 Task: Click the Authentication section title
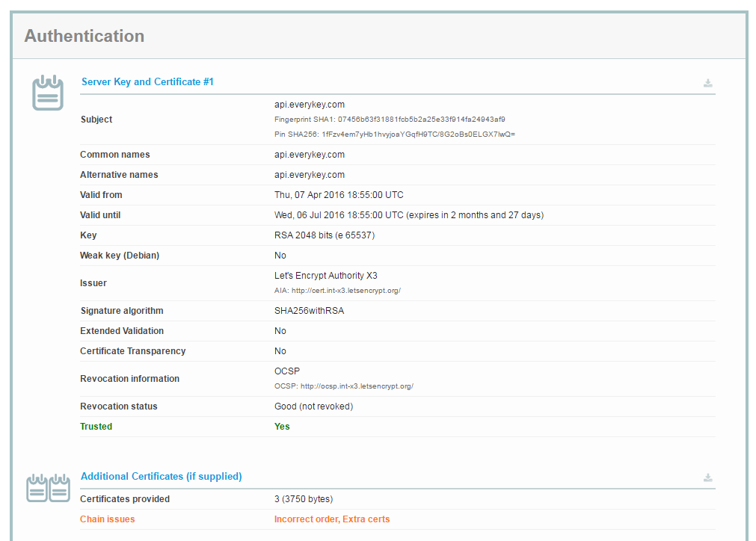coord(84,36)
